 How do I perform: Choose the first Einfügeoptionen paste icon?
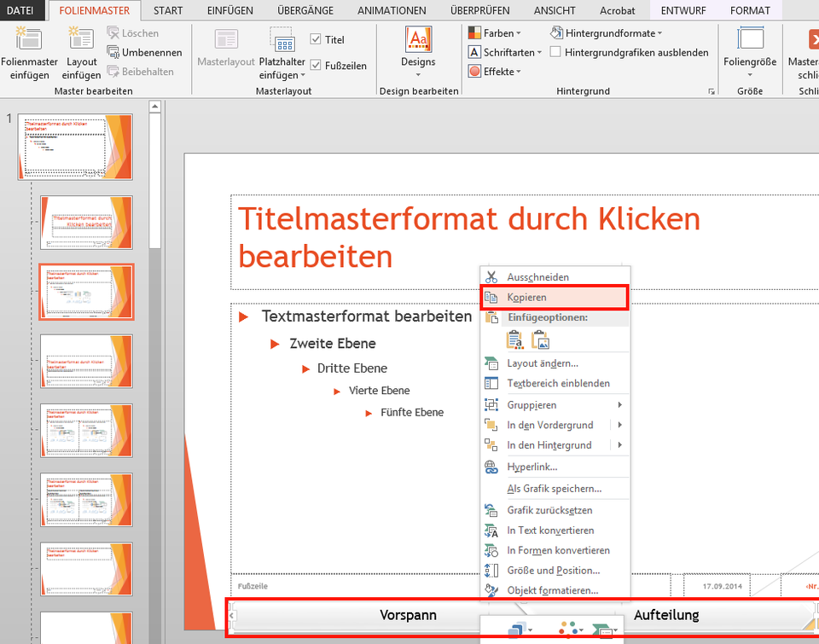click(x=515, y=339)
